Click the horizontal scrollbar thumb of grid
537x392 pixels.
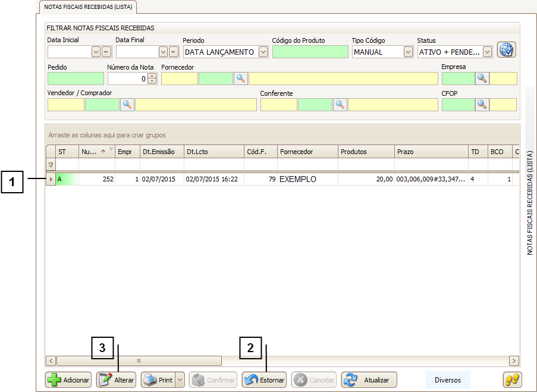pos(139,360)
